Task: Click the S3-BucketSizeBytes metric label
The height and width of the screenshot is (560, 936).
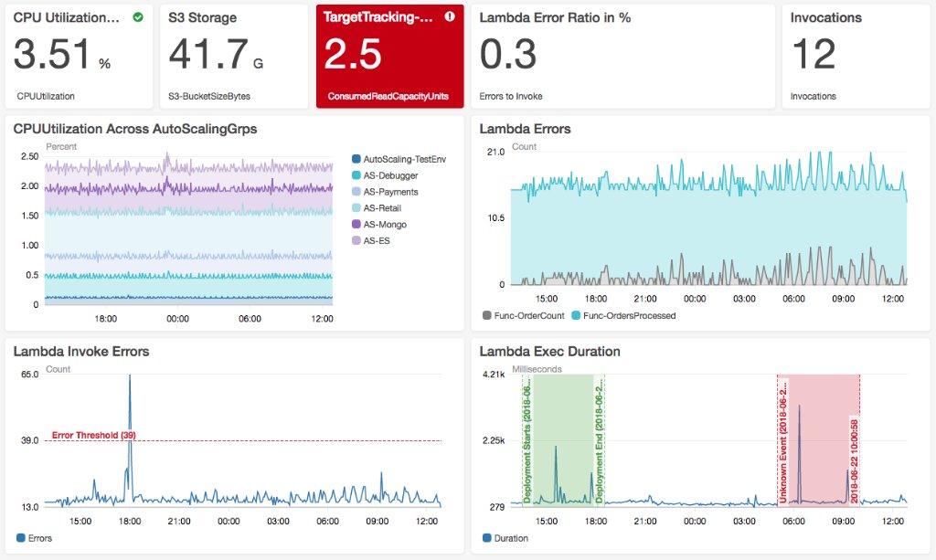Action: point(209,96)
